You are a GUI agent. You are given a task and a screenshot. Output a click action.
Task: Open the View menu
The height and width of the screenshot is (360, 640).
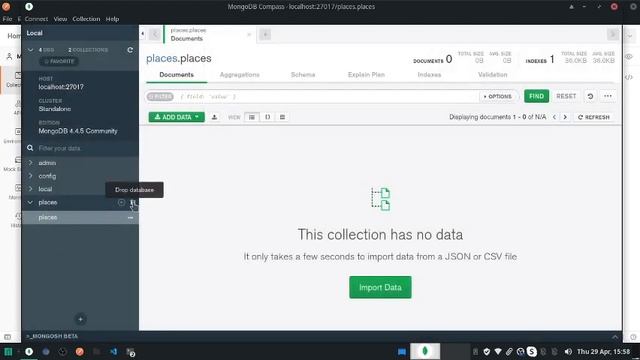click(x=60, y=19)
